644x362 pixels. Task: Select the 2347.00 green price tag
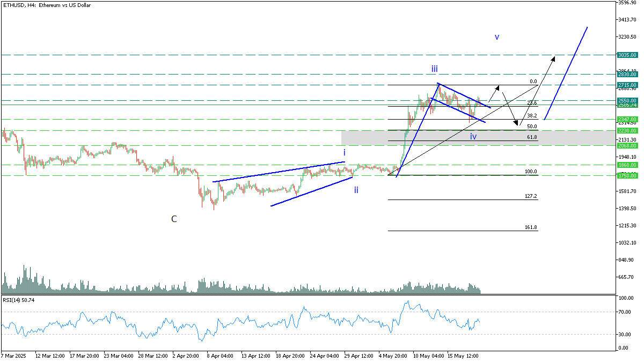pyautogui.click(x=627, y=119)
